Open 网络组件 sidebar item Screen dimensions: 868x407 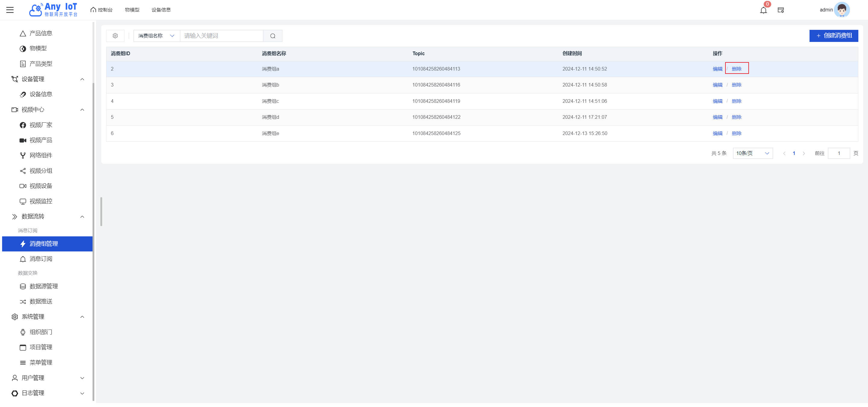pyautogui.click(x=41, y=155)
